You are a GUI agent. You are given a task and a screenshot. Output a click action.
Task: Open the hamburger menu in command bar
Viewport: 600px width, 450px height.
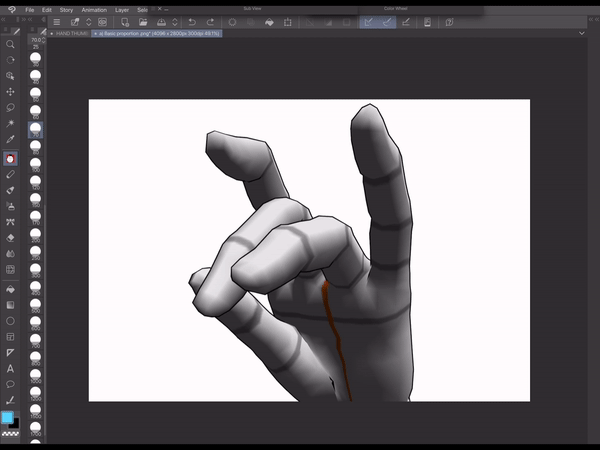(56, 21)
